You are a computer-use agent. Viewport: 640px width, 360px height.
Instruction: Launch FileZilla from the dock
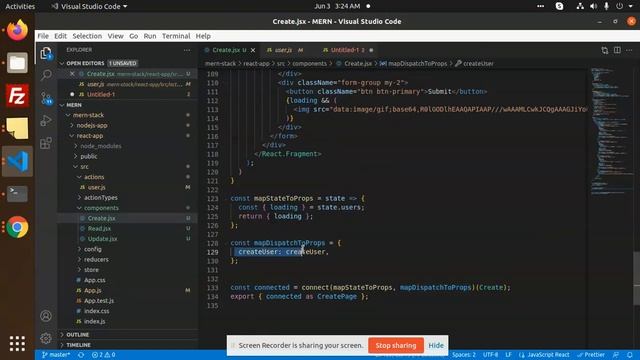(17, 96)
